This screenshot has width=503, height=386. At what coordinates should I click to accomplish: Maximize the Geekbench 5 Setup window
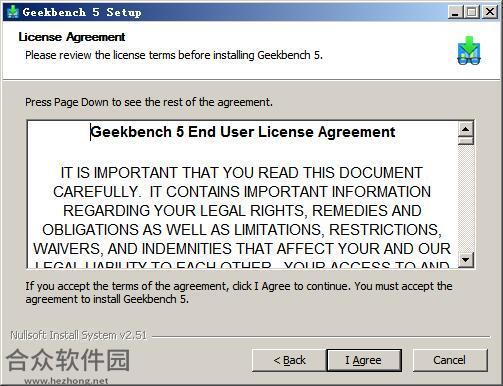pos(472,12)
